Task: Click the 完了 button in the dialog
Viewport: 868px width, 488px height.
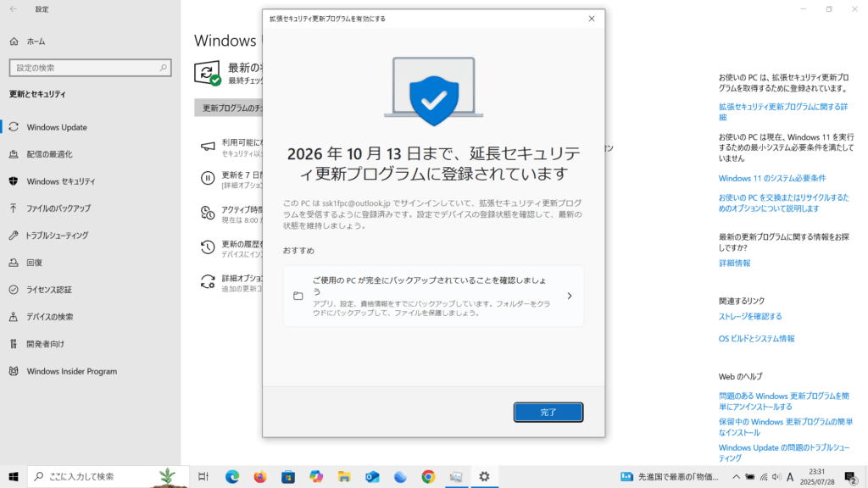Action: [548, 413]
